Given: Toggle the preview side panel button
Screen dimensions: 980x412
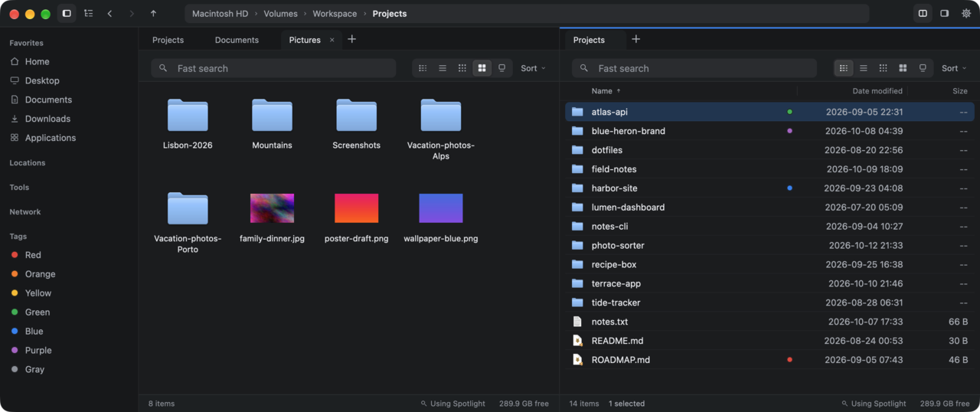Looking at the screenshot, I should pos(944,14).
